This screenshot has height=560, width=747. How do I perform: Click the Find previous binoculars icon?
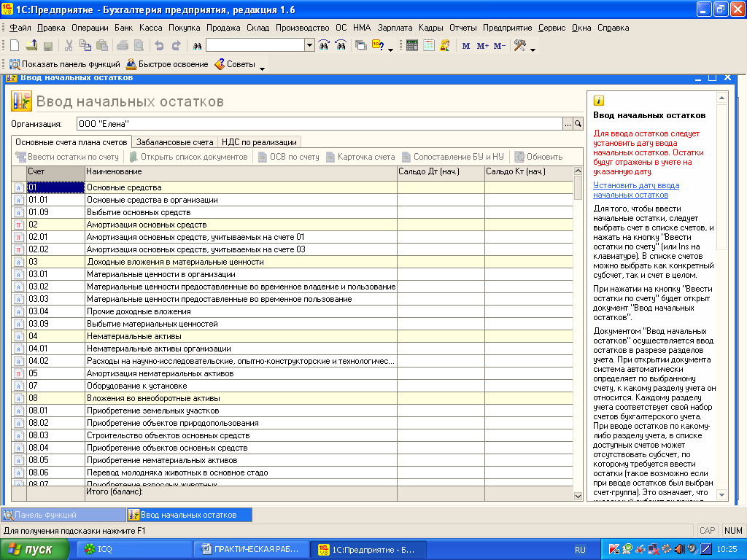coord(341,46)
